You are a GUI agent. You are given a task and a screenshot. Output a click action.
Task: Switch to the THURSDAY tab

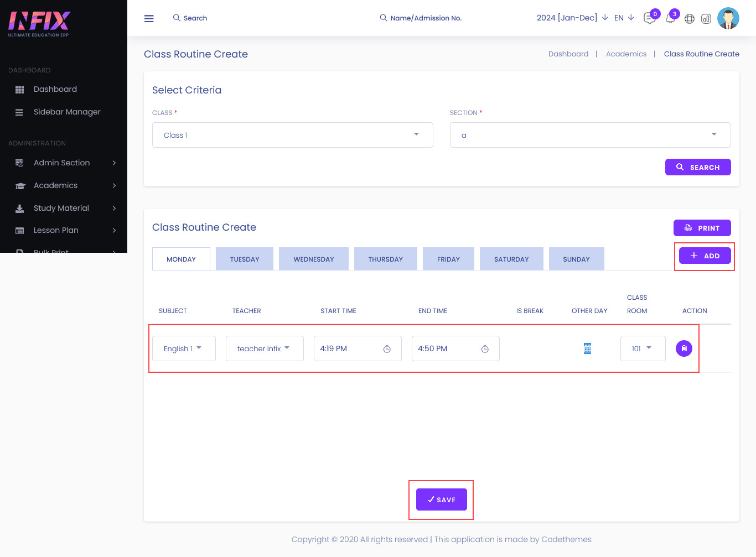coord(386,259)
